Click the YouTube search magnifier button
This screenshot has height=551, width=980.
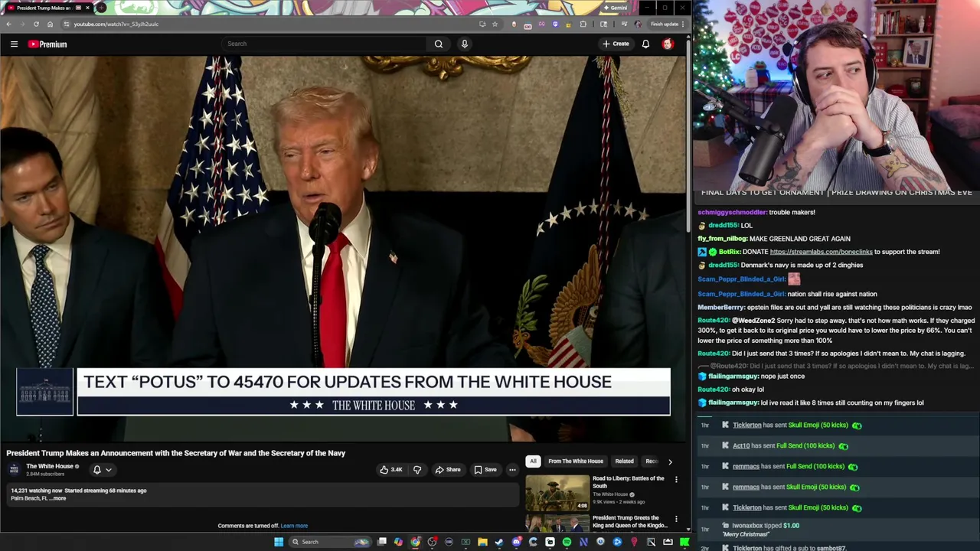point(439,44)
